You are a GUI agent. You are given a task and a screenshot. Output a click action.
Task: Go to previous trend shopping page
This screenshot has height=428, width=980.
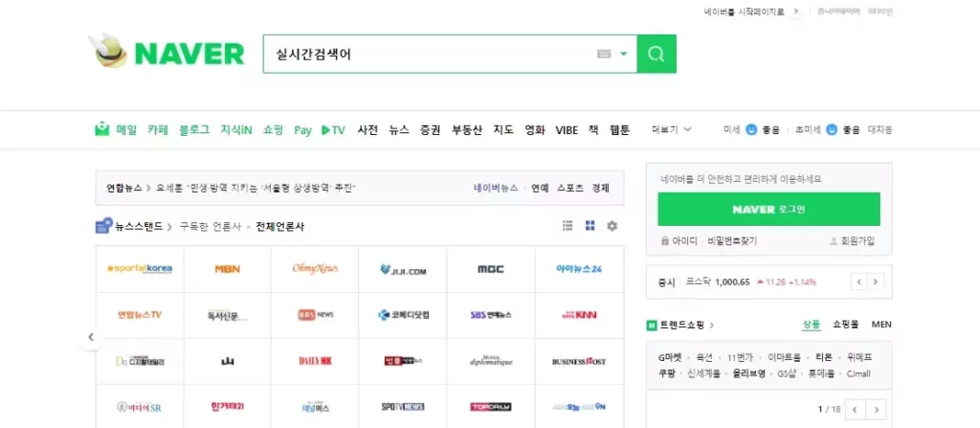(855, 409)
